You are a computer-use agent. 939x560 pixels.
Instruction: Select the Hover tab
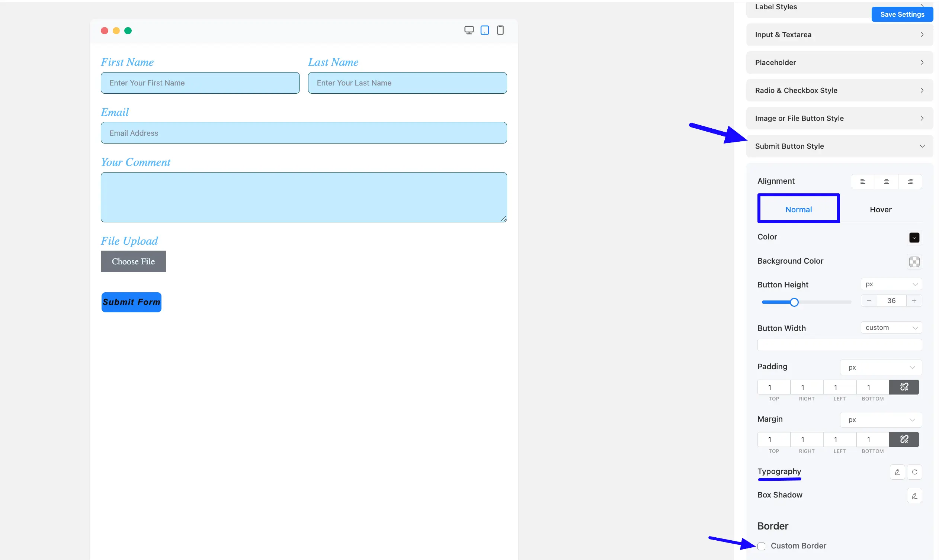880,209
